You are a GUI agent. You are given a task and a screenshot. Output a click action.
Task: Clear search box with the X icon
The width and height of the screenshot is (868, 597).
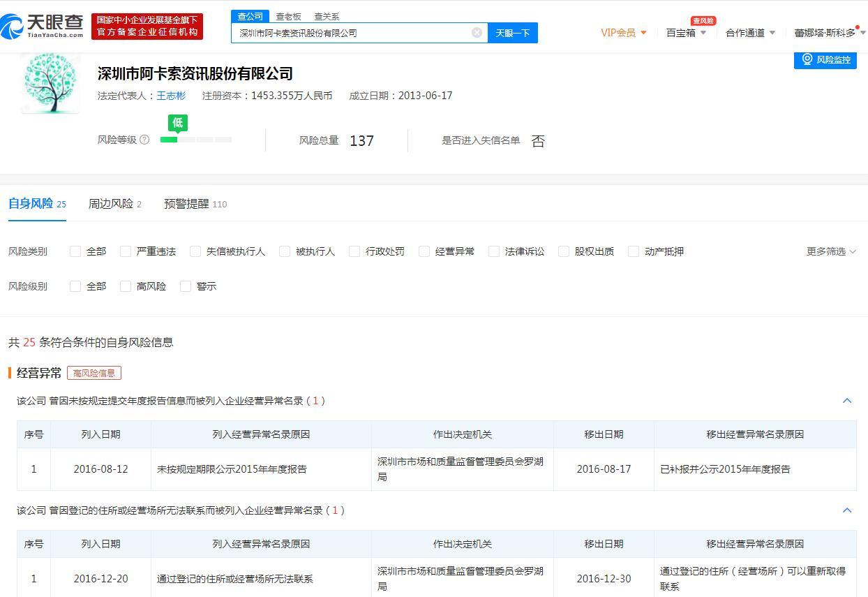point(477,33)
